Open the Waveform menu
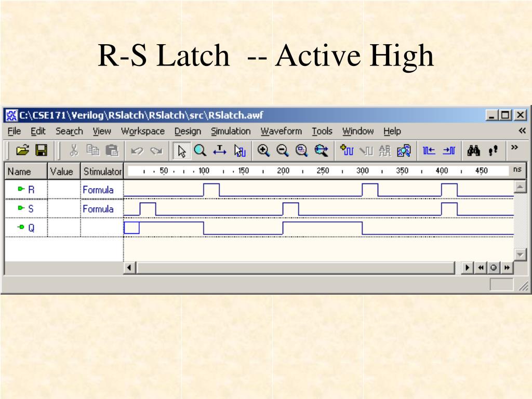Image resolution: width=532 pixels, height=399 pixels. (x=281, y=131)
